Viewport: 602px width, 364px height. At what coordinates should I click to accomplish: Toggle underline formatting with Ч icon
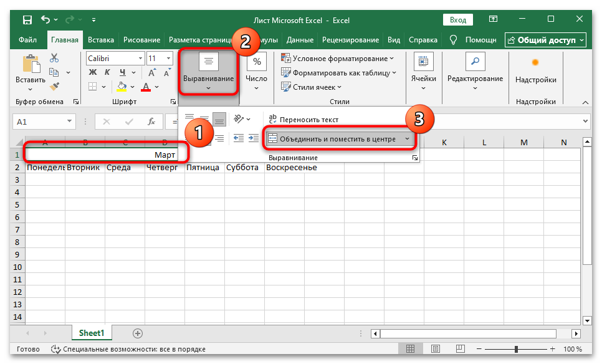pos(122,72)
